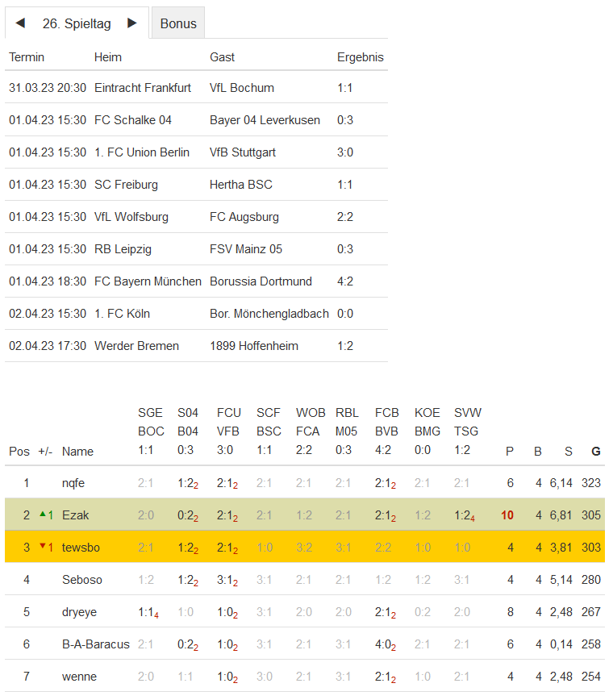613x700 pixels.
Task: Click the red down arrow beside tewsbo
Action: click(x=43, y=546)
